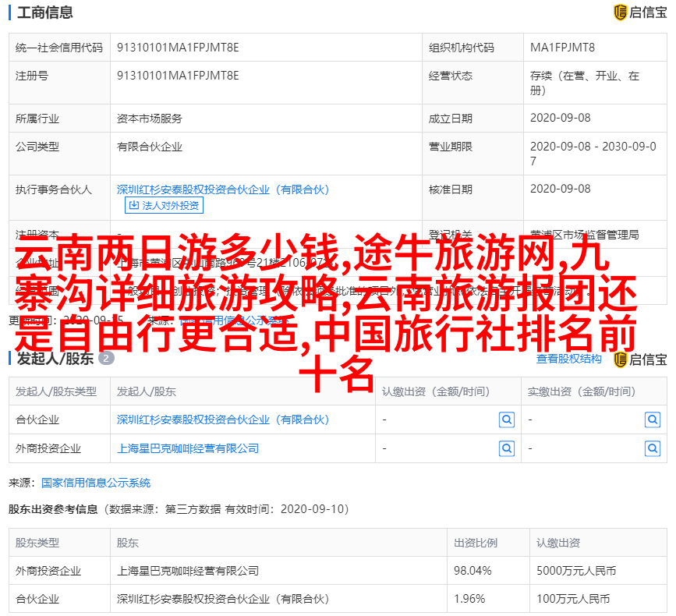Open 深圳红杉安泰 link in 执行事务合伙人 row
676x616 pixels.
[223, 189]
